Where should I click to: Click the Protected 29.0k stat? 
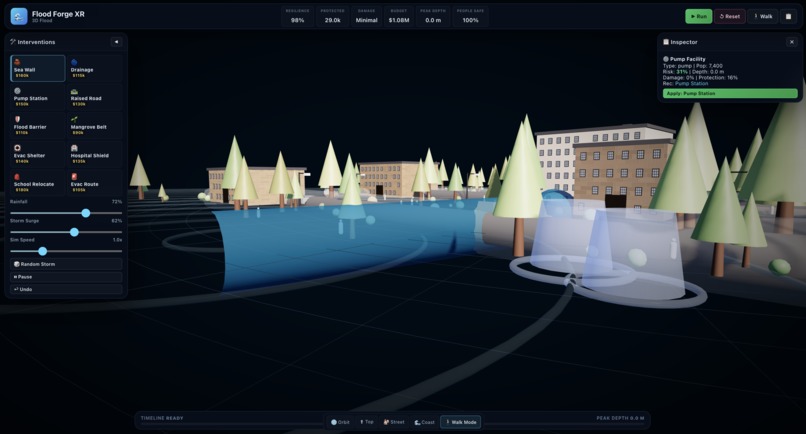point(332,16)
